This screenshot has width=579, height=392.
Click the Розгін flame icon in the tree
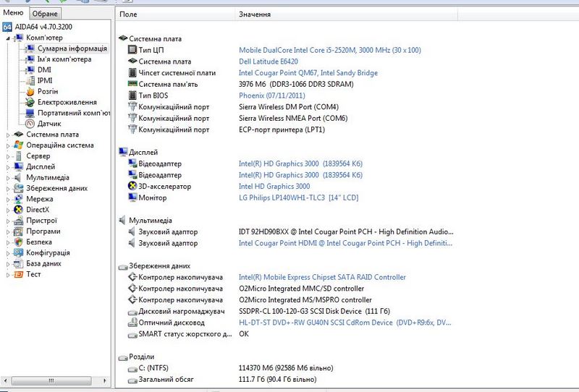pyautogui.click(x=30, y=92)
